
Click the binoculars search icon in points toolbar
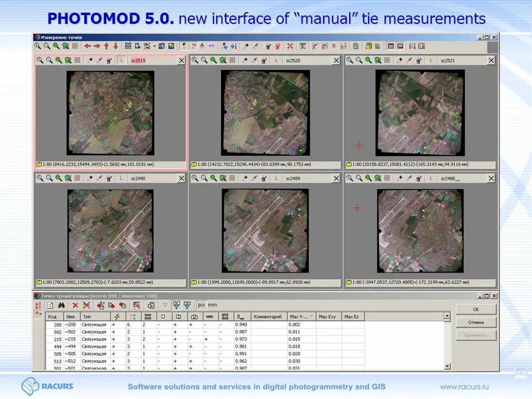pyautogui.click(x=62, y=305)
